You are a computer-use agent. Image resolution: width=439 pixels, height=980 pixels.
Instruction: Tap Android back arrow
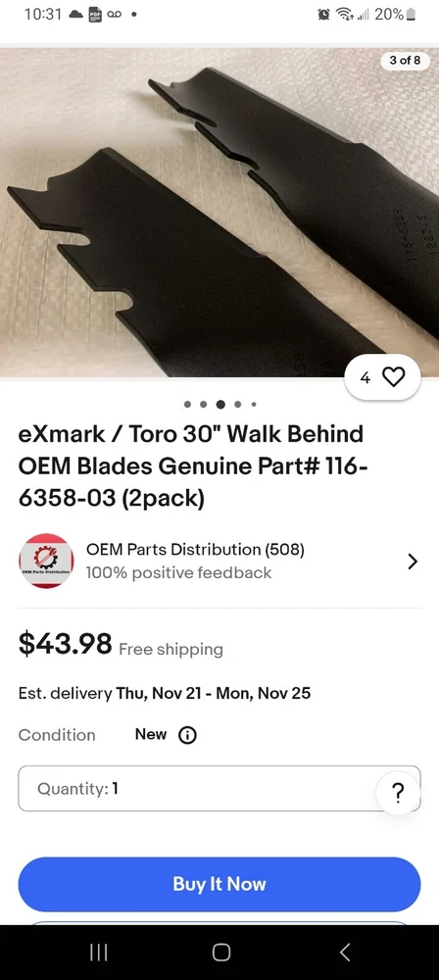click(345, 952)
